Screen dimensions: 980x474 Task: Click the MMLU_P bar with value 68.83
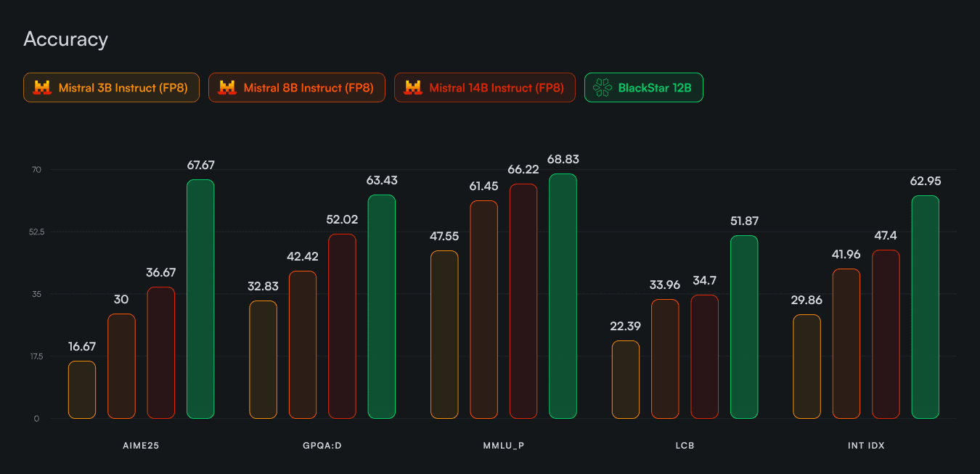tap(563, 296)
